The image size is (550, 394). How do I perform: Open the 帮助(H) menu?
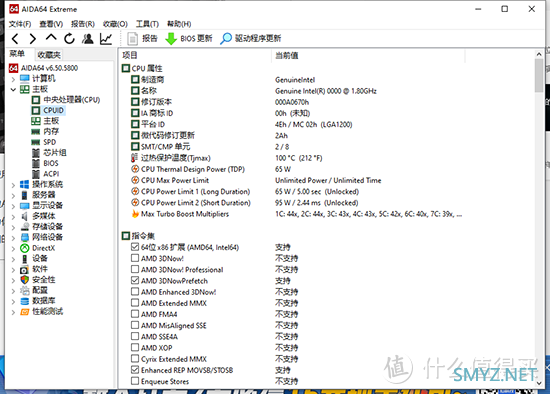pos(179,24)
